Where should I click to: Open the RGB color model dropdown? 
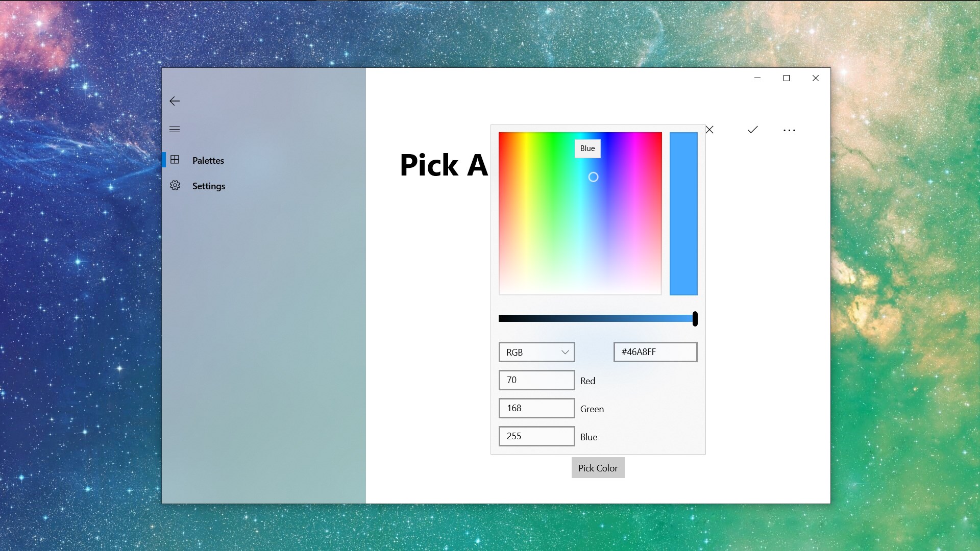pos(536,352)
